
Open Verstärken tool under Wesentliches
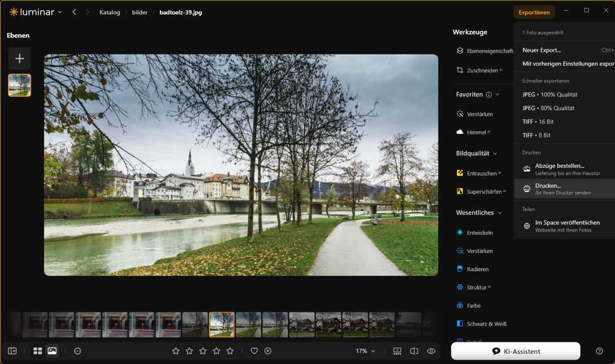coord(475,251)
